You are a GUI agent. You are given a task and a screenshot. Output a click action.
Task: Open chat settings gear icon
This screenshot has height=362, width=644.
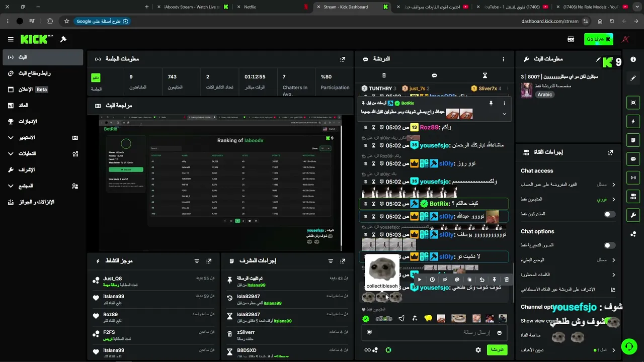pyautogui.click(x=478, y=350)
